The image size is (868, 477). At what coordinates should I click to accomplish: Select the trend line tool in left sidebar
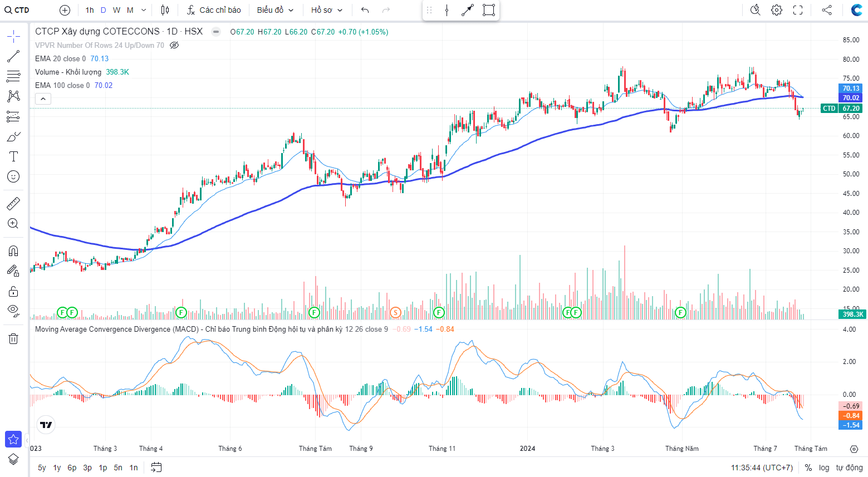[13, 56]
